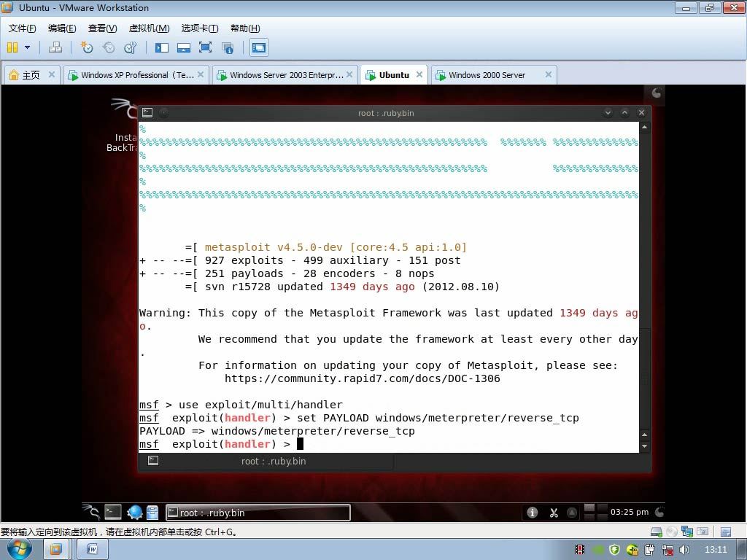Screen dimensions: 747x560
Task: Close the Windows 2000 Server tab
Action: [x=549, y=74]
